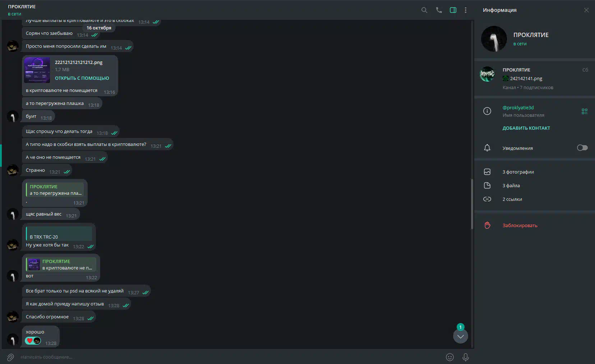
Task: Open the emoji picker
Action: (449, 357)
